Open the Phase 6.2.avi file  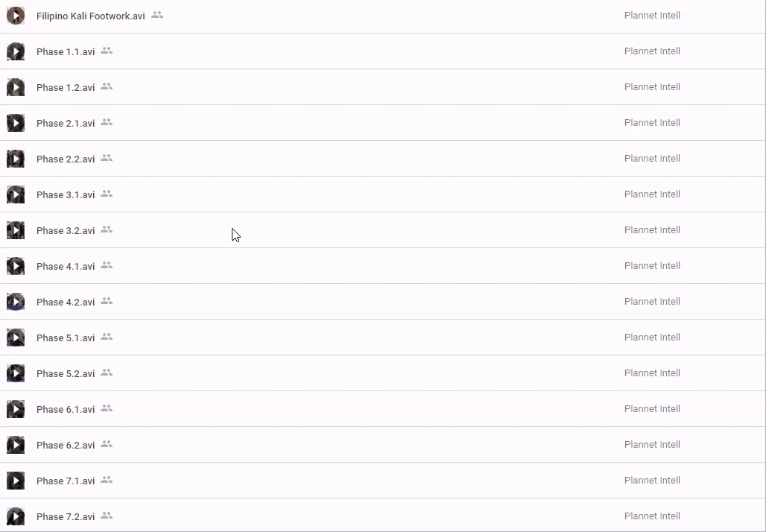(66, 445)
